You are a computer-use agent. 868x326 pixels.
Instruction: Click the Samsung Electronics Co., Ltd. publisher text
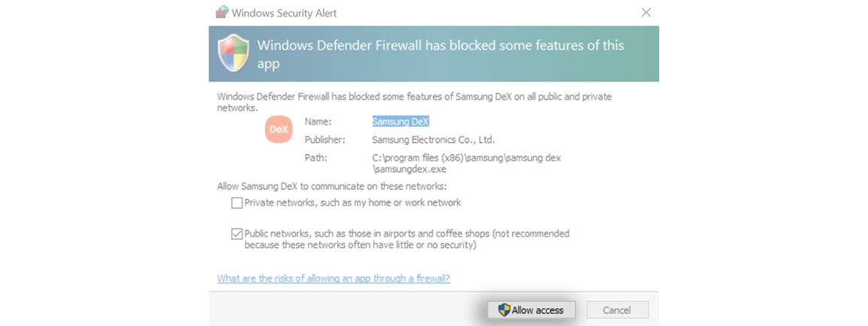433,140
